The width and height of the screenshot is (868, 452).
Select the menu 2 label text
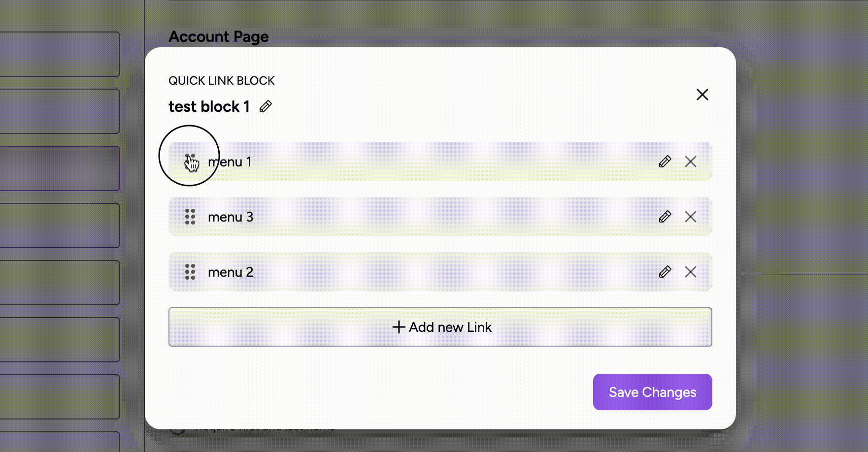230,272
